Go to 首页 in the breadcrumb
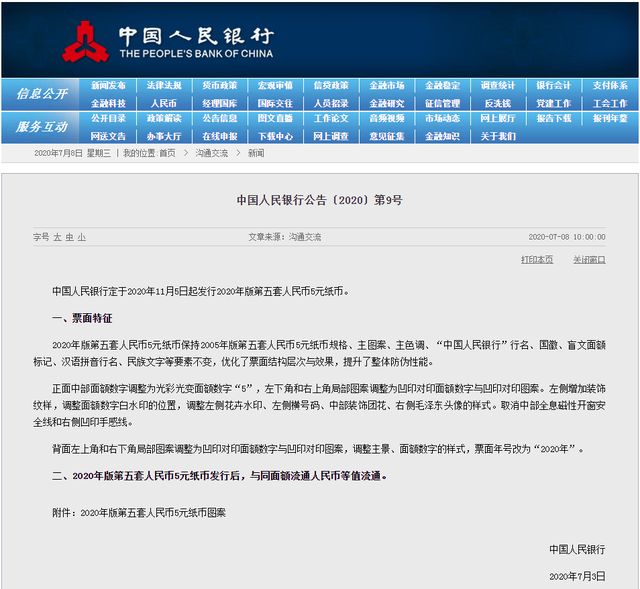Screen dimensions: 640x589 (x=166, y=153)
